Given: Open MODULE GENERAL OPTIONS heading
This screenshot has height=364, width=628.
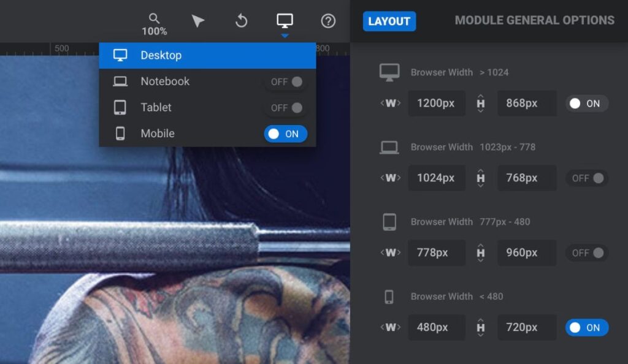Looking at the screenshot, I should (x=534, y=20).
